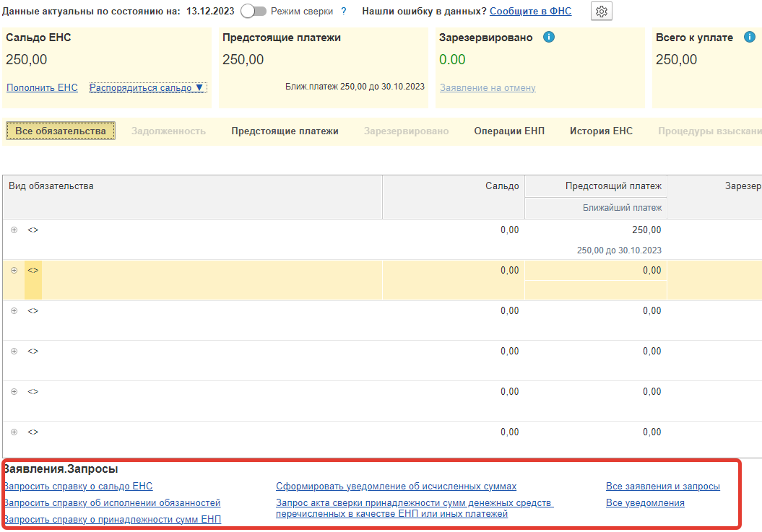Expand the first obligation row
This screenshot has width=762, height=532.
point(14,230)
